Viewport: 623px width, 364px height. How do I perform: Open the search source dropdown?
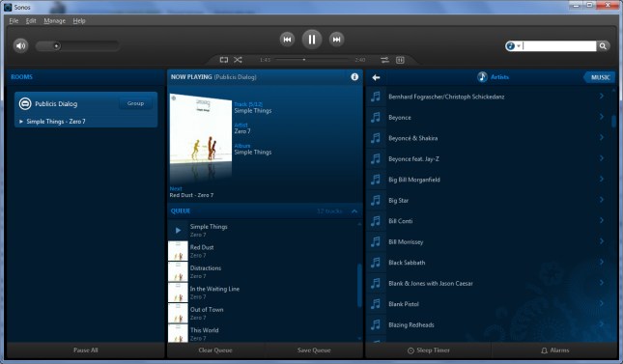pos(513,45)
